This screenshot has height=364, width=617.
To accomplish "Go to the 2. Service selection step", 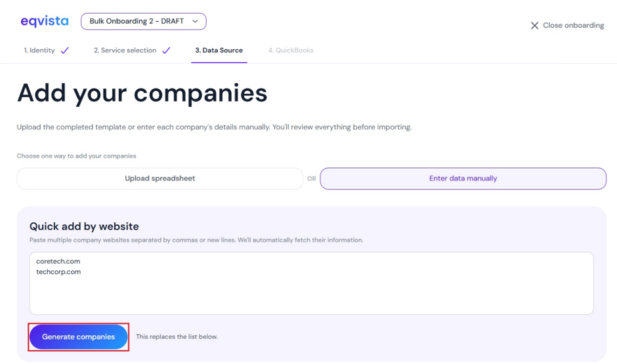I will point(125,51).
